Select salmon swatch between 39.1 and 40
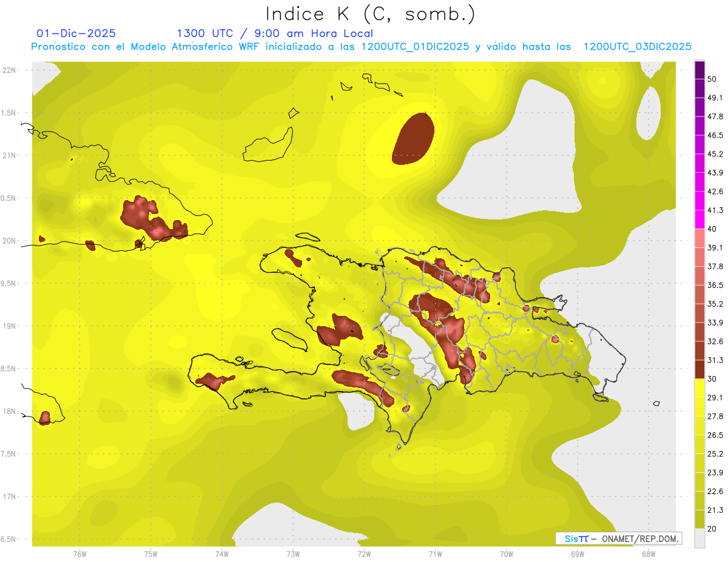 point(699,238)
